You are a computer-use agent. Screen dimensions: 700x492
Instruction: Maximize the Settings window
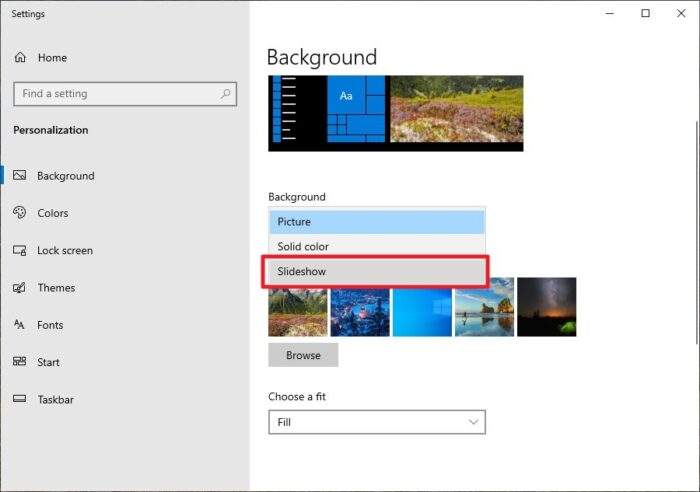646,13
